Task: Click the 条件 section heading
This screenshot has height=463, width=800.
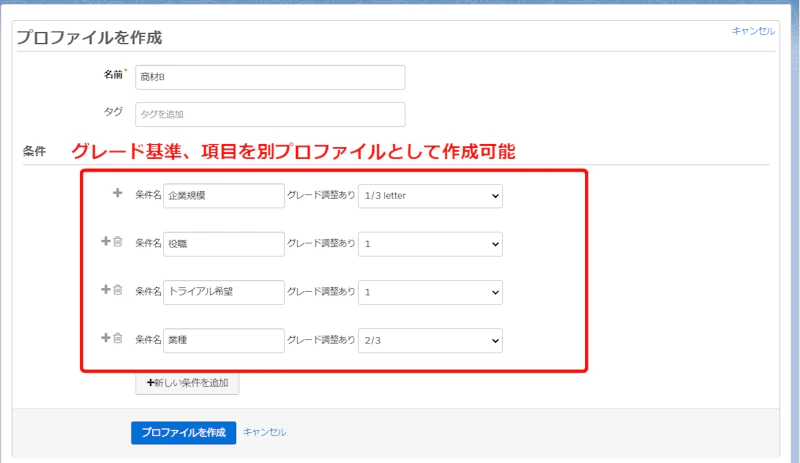Action: coord(34,151)
